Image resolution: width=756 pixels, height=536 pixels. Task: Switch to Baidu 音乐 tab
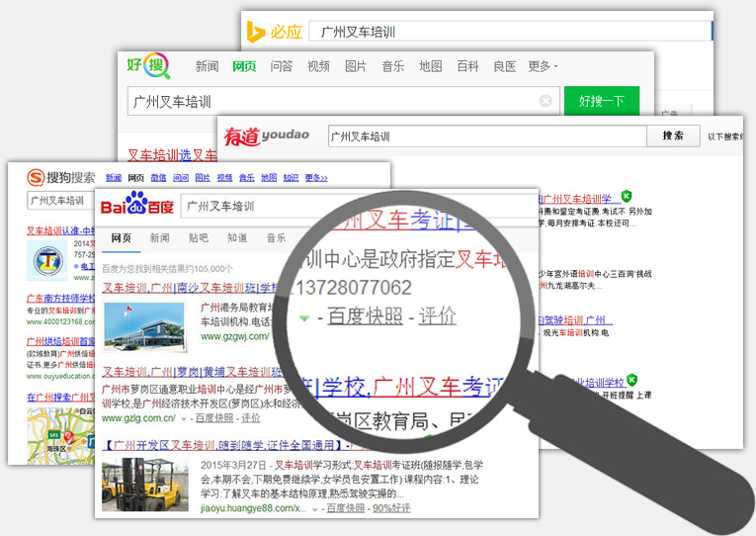coord(277,238)
